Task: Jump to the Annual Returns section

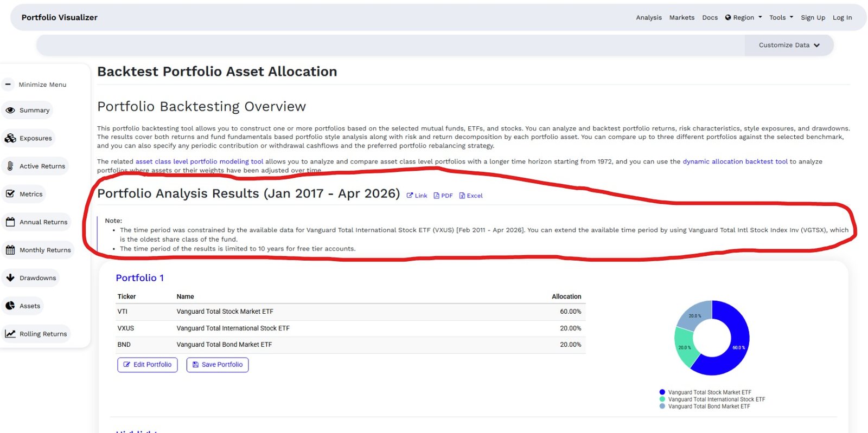Action: (36, 222)
